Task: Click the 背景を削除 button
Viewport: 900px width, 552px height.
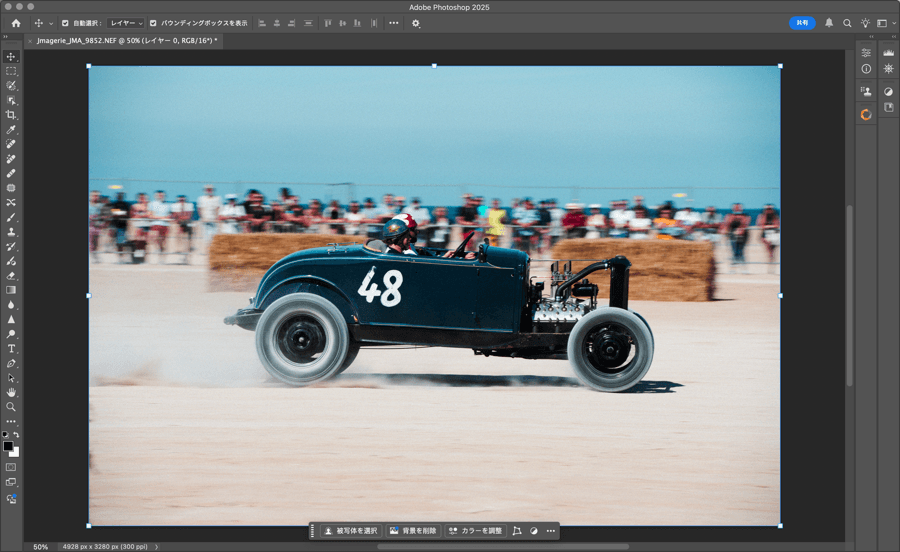Action: tap(413, 531)
